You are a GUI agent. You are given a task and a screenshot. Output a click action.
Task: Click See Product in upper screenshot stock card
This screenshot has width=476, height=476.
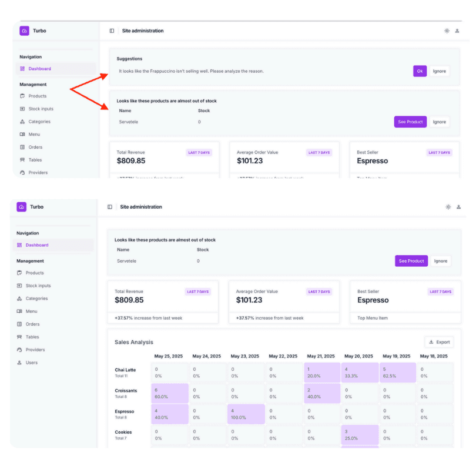pyautogui.click(x=410, y=122)
